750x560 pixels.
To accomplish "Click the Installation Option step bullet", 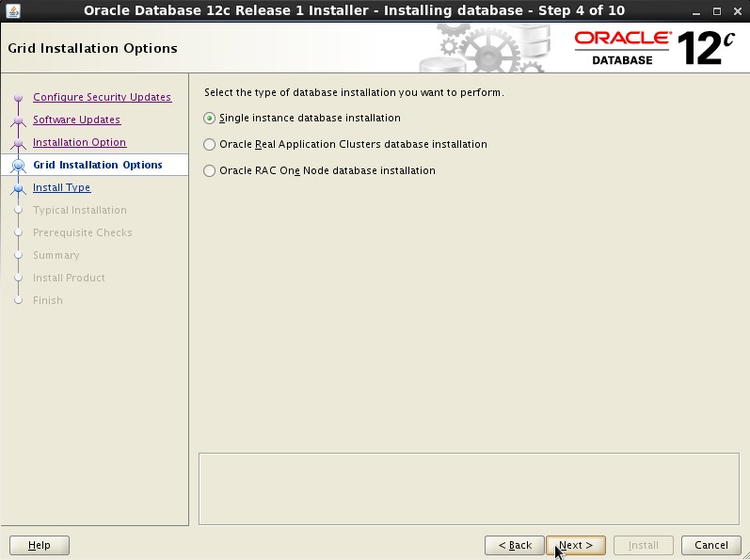I will [x=18, y=142].
